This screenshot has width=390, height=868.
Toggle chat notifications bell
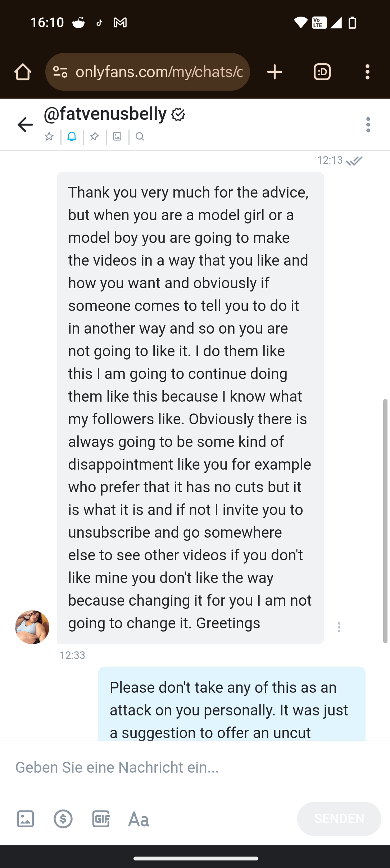pyautogui.click(x=72, y=137)
